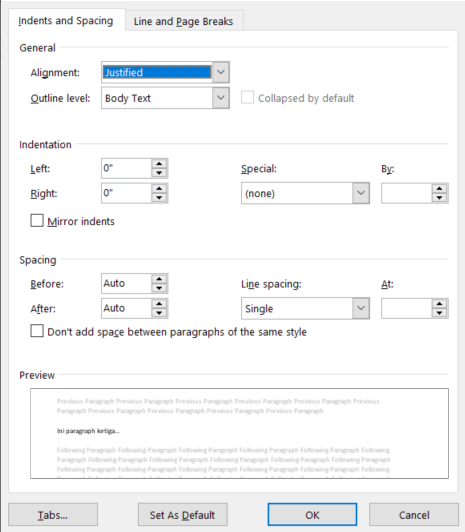
Task: Switch to Line and Page Breaks tab
Action: (183, 21)
